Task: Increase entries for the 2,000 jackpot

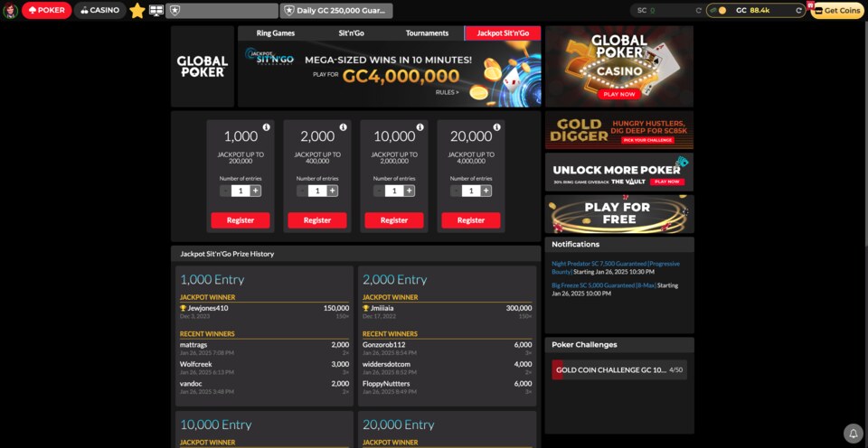Action: pyautogui.click(x=332, y=191)
